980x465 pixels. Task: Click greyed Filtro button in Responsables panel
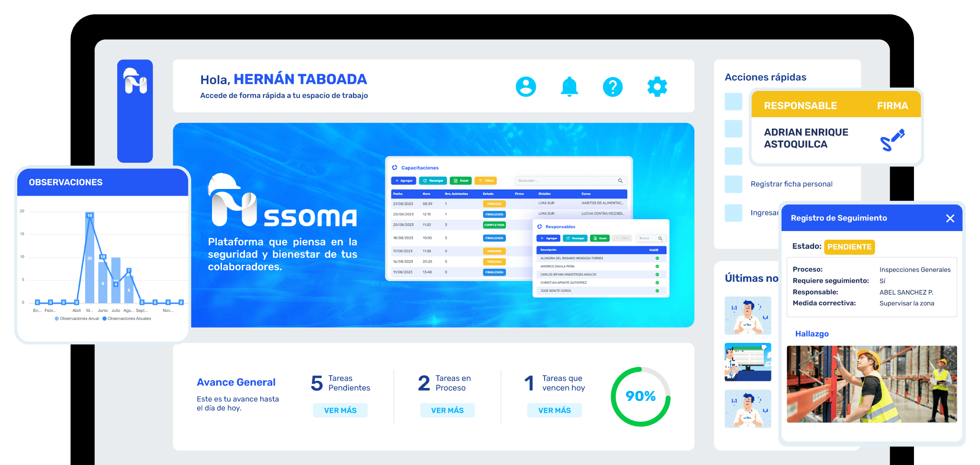623,238
